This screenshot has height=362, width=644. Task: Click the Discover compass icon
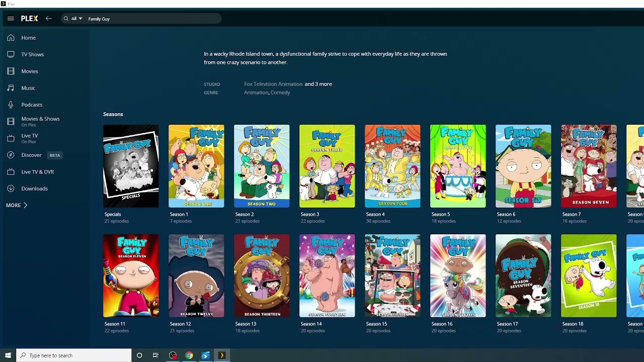11,155
